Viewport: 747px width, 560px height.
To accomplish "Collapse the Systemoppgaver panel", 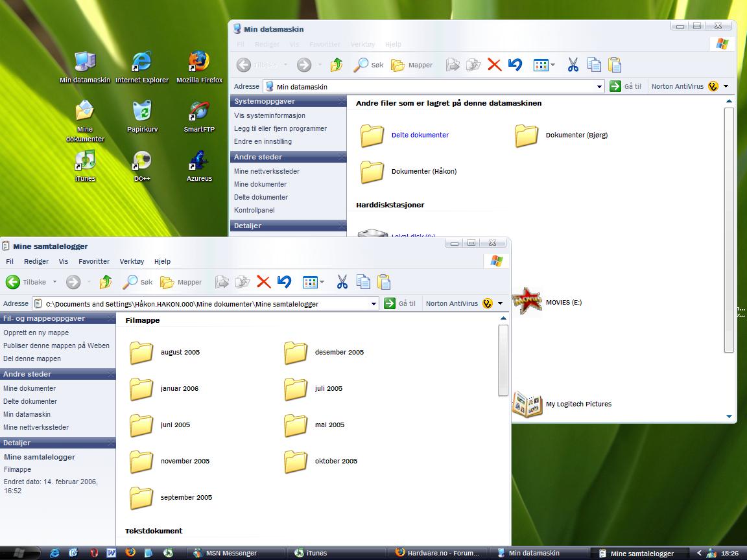I will tap(341, 102).
